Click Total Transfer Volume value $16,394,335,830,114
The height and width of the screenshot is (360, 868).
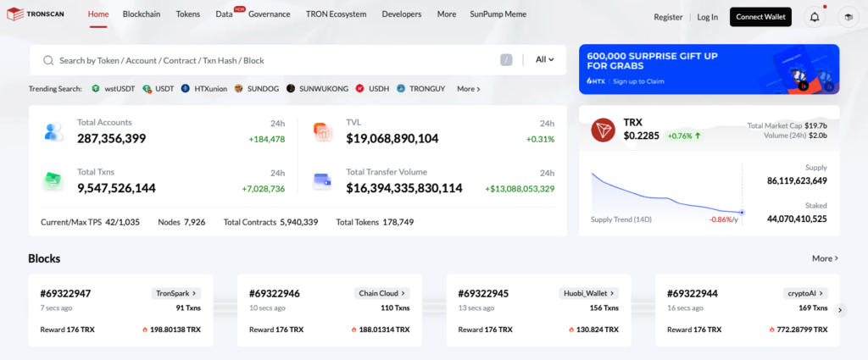click(x=404, y=188)
